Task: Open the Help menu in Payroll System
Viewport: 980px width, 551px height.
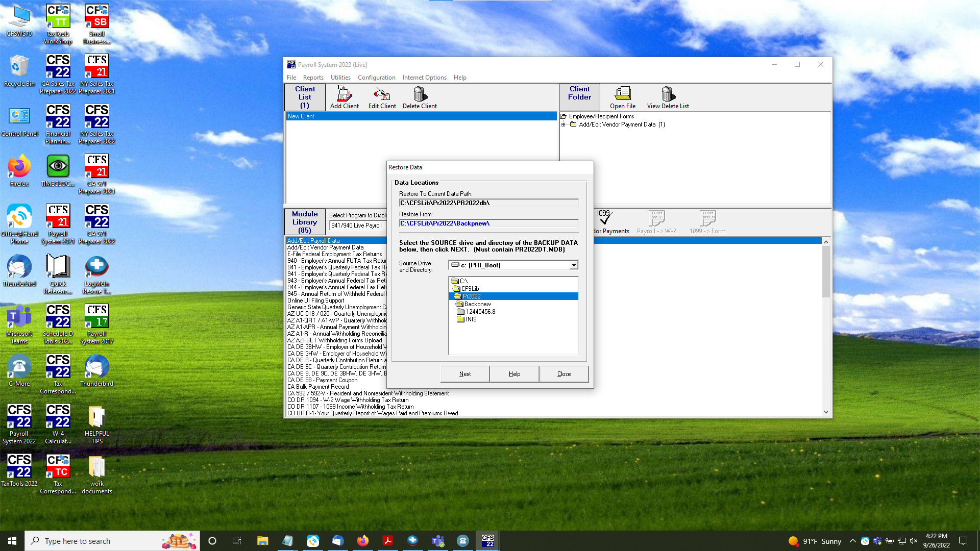Action: [460, 78]
